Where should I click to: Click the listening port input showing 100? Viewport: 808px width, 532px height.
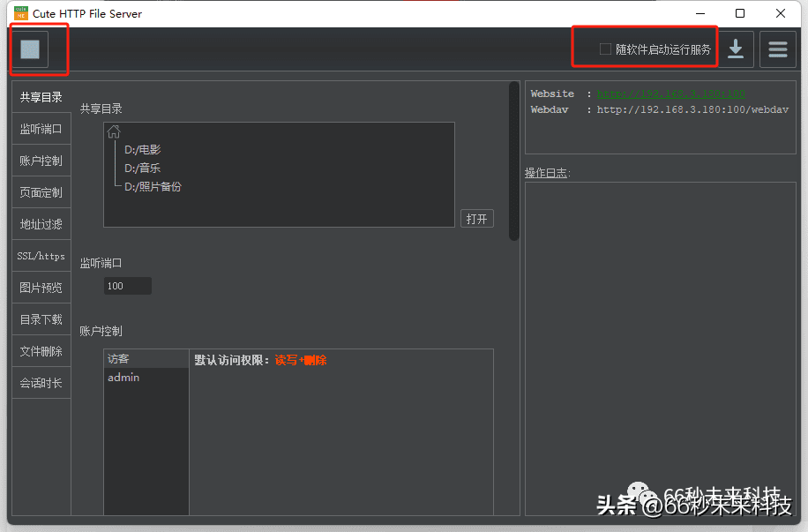click(x=127, y=285)
